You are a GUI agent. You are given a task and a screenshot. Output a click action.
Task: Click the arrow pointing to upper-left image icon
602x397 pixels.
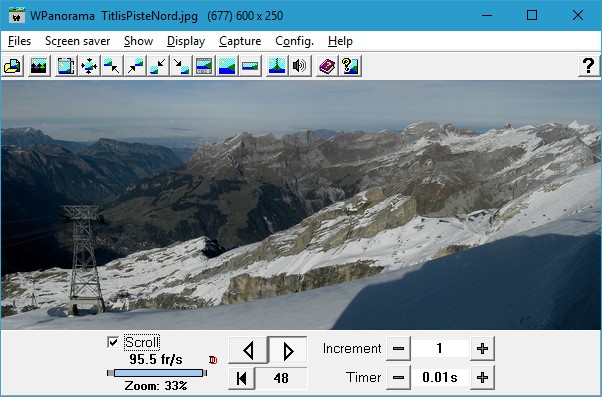click(x=112, y=66)
